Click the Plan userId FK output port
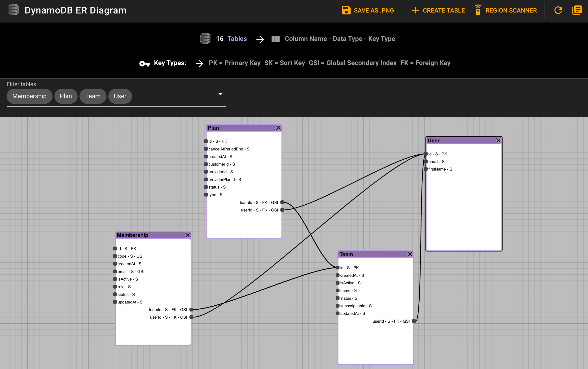The width and height of the screenshot is (588, 369). point(282,210)
